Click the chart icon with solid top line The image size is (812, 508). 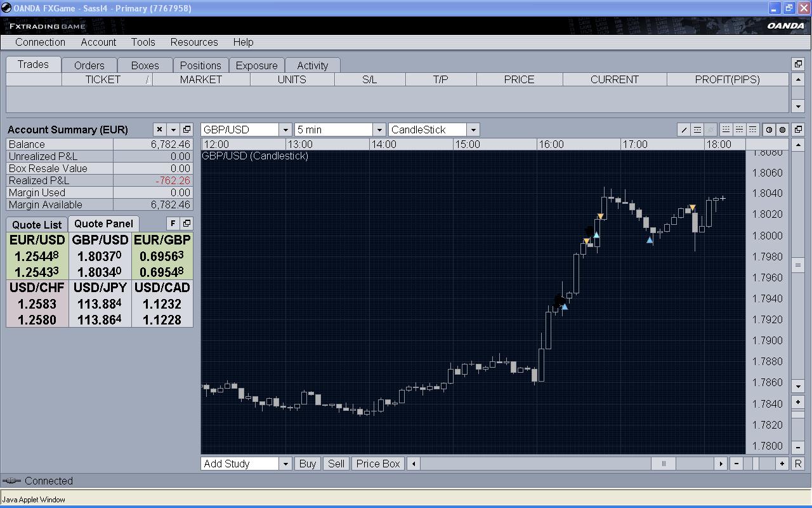pyautogui.click(x=753, y=130)
